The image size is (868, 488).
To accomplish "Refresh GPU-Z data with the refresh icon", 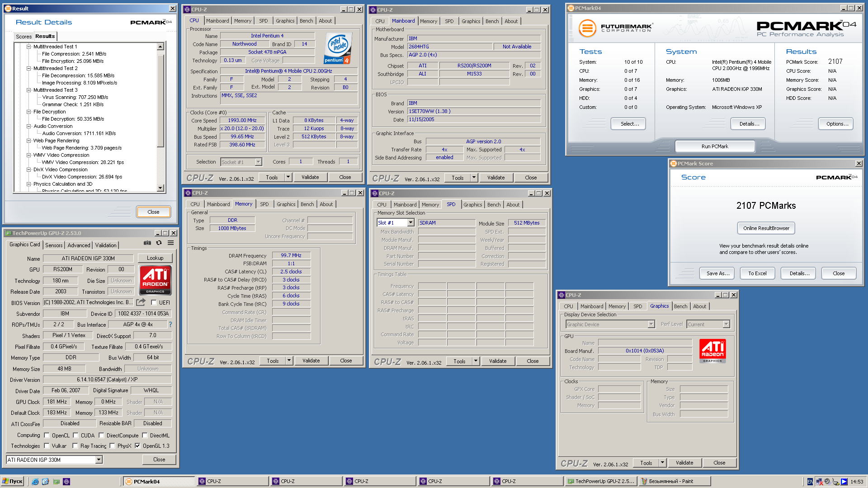I will pos(159,243).
